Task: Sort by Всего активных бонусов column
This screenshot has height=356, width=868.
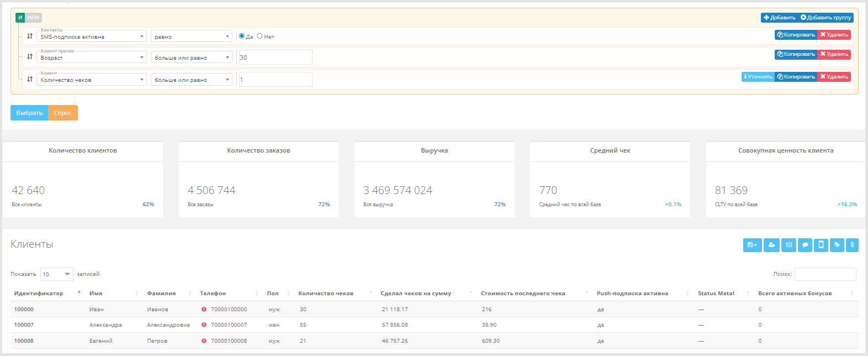Action: click(x=806, y=293)
